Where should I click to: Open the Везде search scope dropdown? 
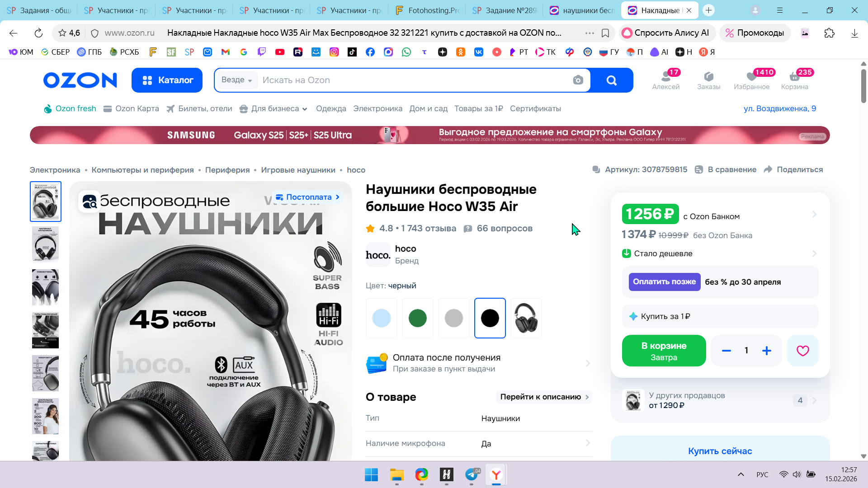click(x=236, y=80)
